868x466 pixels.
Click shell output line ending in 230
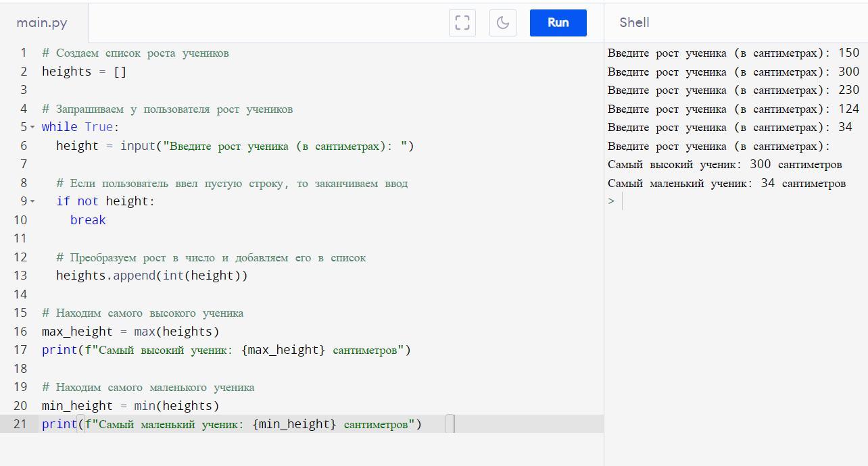[x=733, y=90]
